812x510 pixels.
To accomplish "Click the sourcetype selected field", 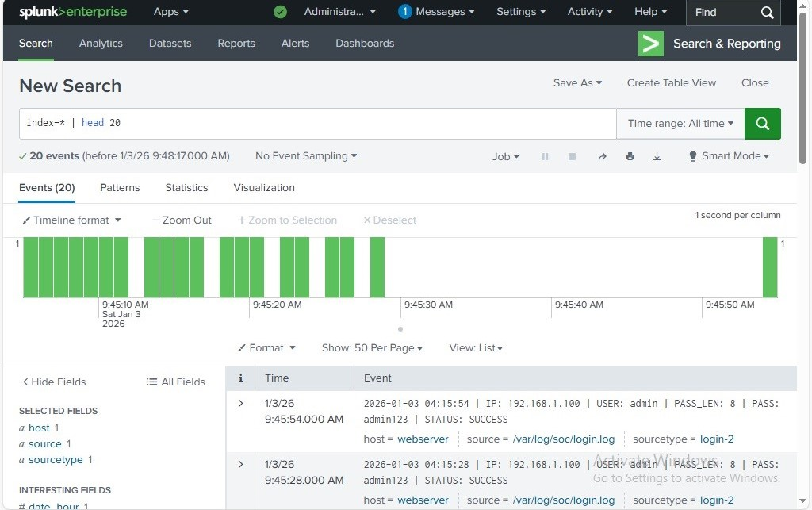I will [56, 460].
